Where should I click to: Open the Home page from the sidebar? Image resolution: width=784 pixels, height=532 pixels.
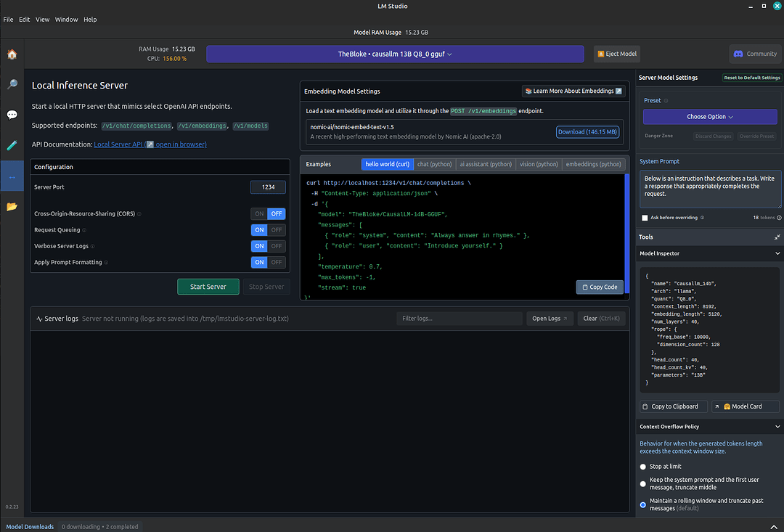[12, 54]
